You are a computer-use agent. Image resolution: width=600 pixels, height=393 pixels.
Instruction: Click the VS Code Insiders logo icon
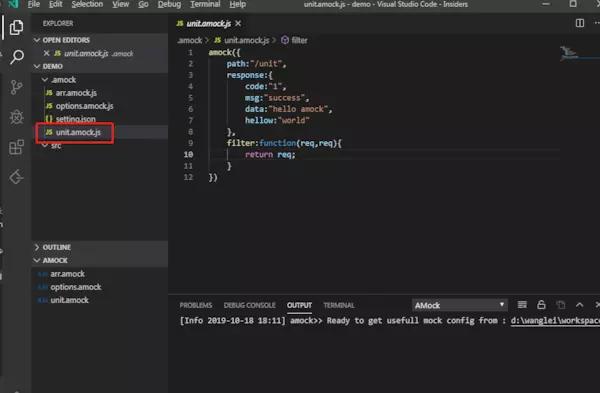13,4
